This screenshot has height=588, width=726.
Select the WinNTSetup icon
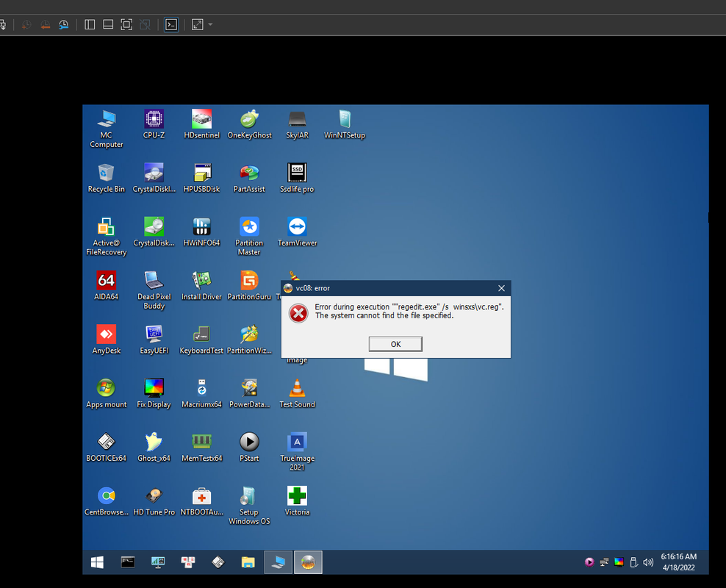click(344, 124)
